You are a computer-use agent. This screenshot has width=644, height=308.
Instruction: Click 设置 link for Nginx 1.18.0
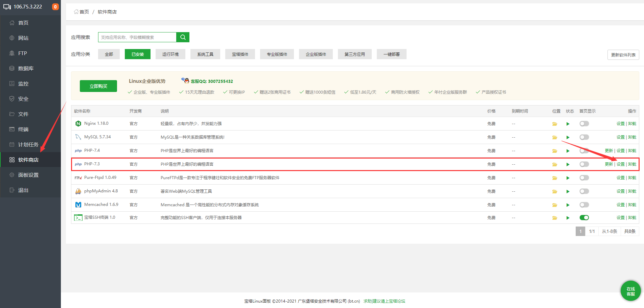tap(621, 124)
